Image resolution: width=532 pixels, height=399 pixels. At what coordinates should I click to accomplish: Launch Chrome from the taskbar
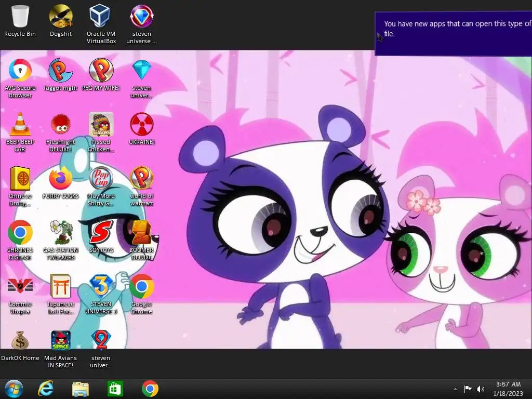coord(150,389)
